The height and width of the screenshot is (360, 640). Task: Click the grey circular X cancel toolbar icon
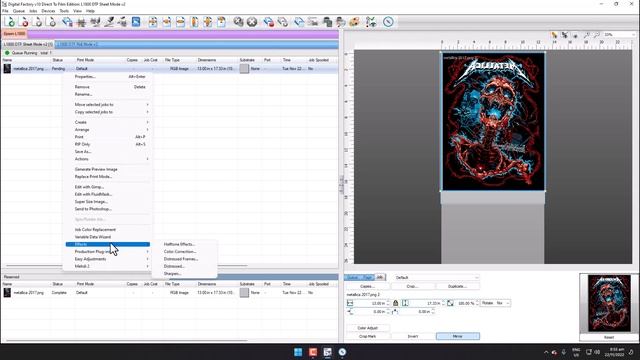pyautogui.click(x=252, y=22)
